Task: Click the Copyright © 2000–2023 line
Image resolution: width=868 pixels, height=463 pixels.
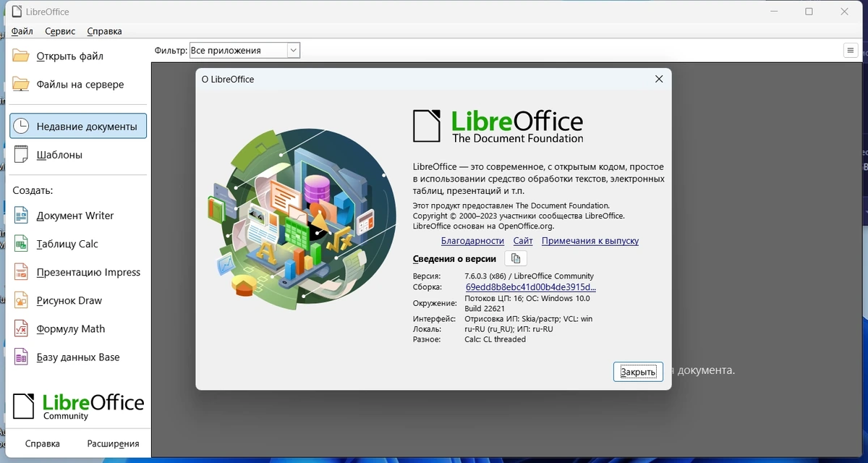Action: coord(518,216)
